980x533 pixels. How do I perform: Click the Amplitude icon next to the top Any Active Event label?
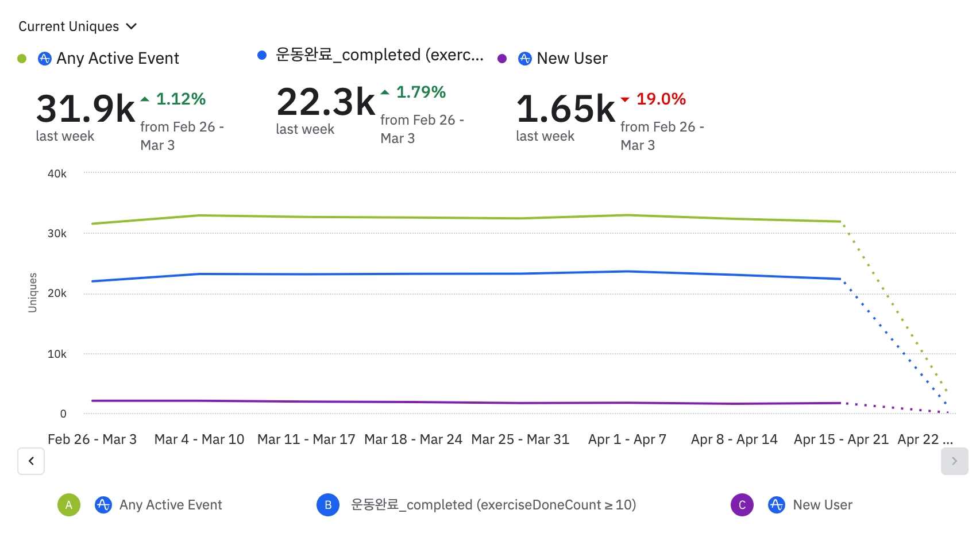[x=44, y=59]
